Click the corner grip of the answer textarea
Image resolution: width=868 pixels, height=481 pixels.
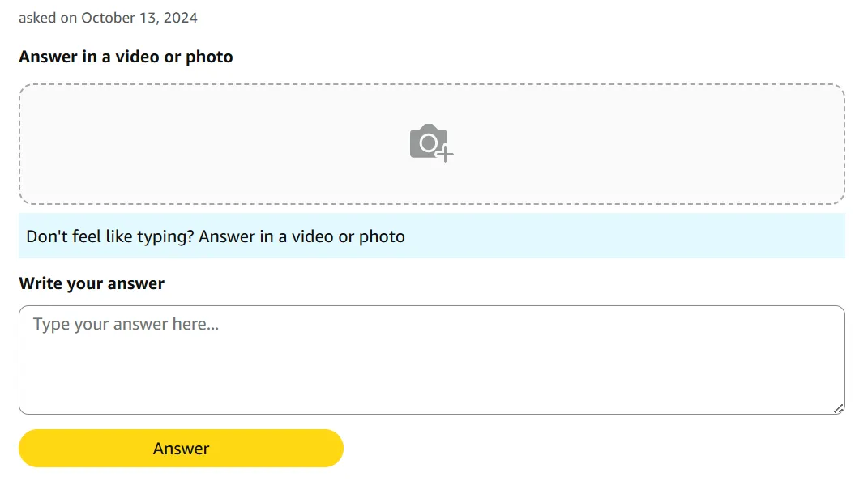[x=839, y=408]
